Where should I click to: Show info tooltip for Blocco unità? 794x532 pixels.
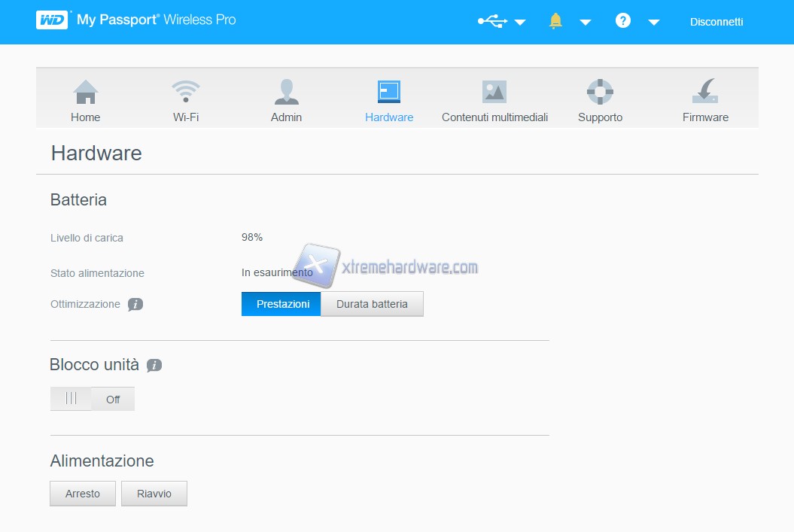[154, 366]
